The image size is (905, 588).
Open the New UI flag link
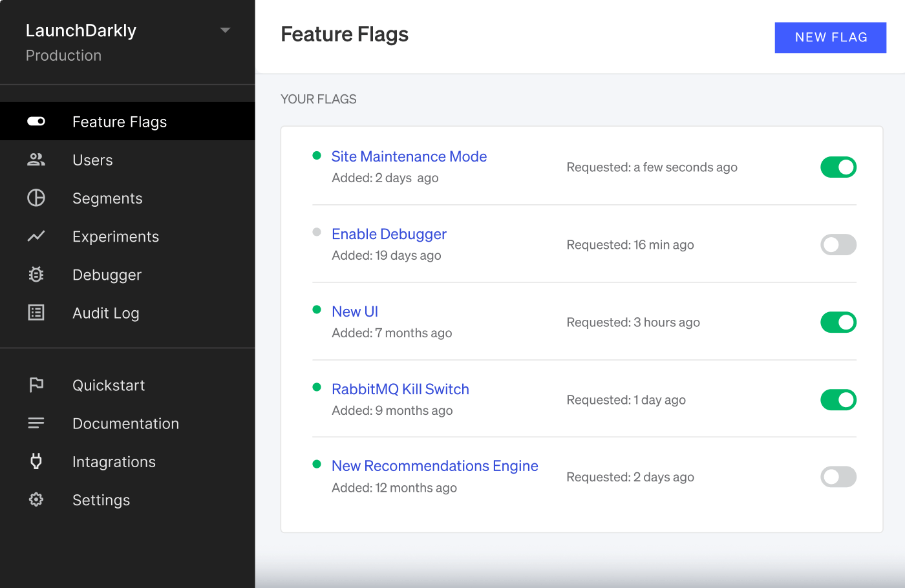tap(355, 311)
